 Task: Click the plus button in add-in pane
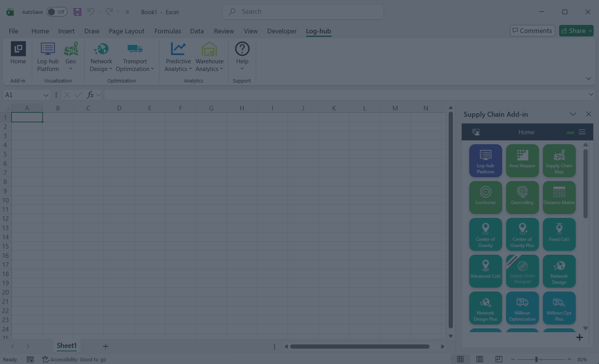579,338
